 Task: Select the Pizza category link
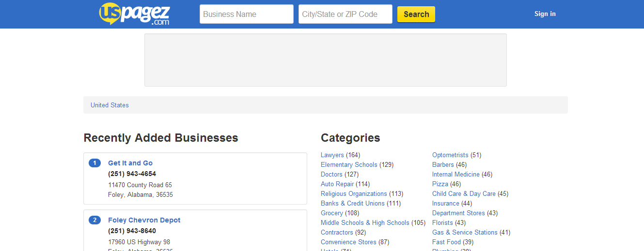point(440,184)
